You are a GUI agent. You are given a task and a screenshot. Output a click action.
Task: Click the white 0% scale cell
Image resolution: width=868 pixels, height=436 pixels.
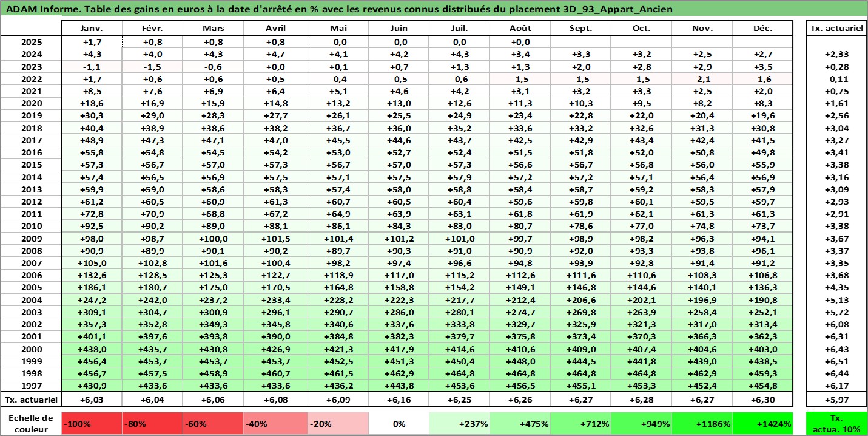[399, 424]
